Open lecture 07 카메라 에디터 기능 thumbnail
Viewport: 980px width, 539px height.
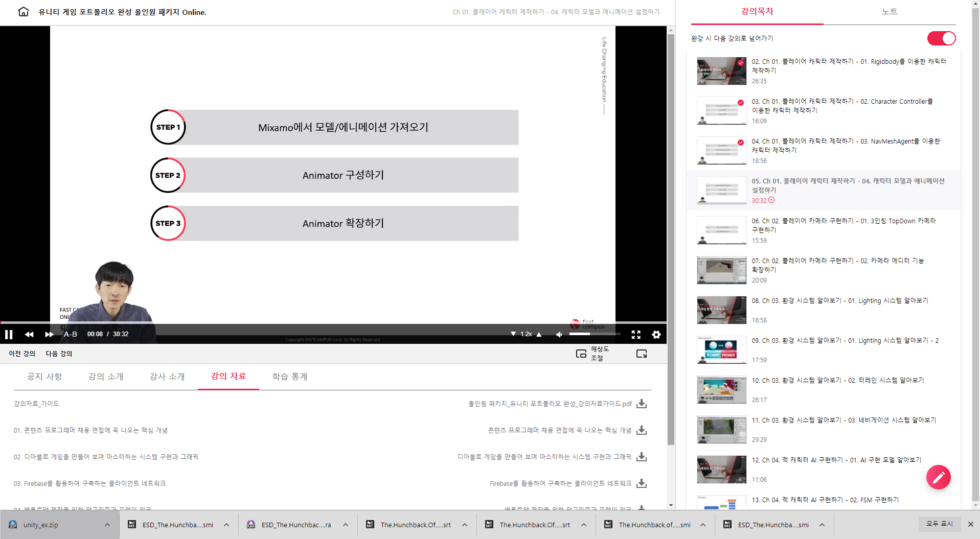tap(722, 270)
